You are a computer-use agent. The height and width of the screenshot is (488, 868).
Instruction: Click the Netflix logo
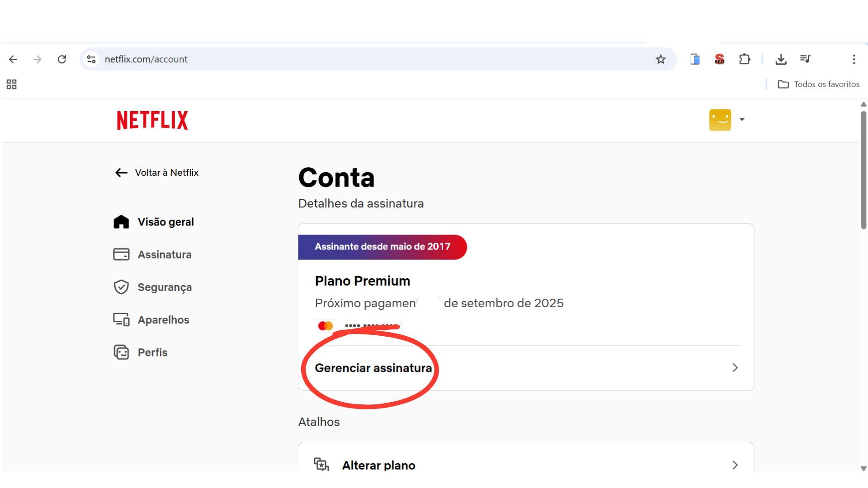(152, 120)
